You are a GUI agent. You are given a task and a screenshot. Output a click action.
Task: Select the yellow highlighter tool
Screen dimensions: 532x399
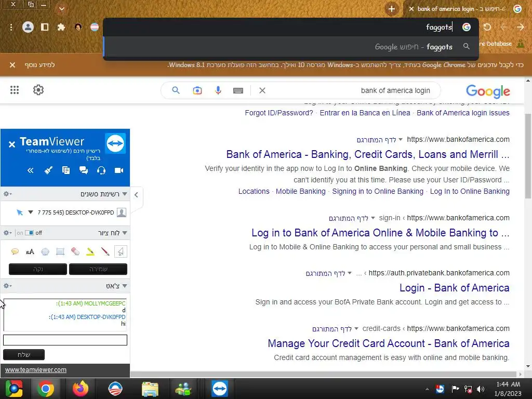pos(90,251)
